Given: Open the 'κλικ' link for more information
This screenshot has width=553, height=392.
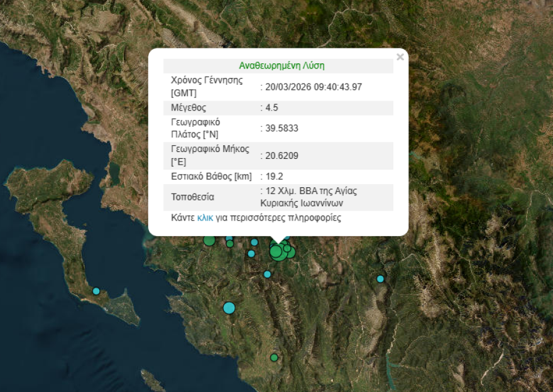Looking at the screenshot, I should tap(205, 218).
